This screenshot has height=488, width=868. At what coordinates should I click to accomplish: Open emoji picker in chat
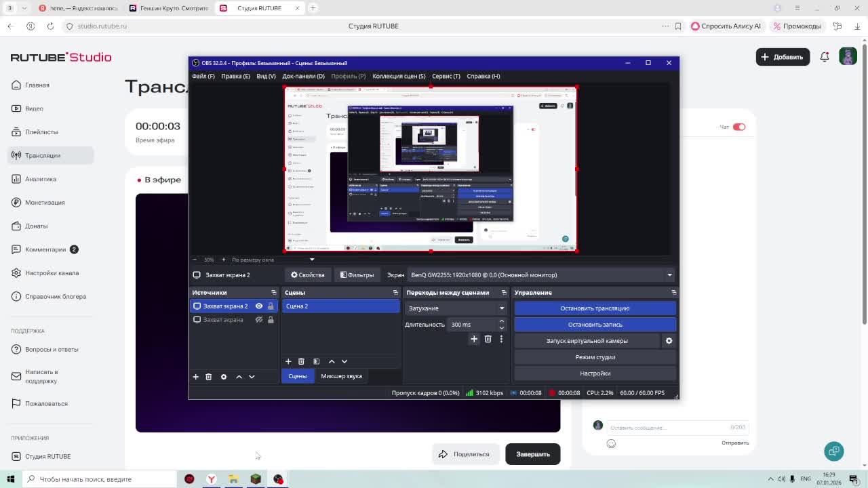(x=611, y=443)
